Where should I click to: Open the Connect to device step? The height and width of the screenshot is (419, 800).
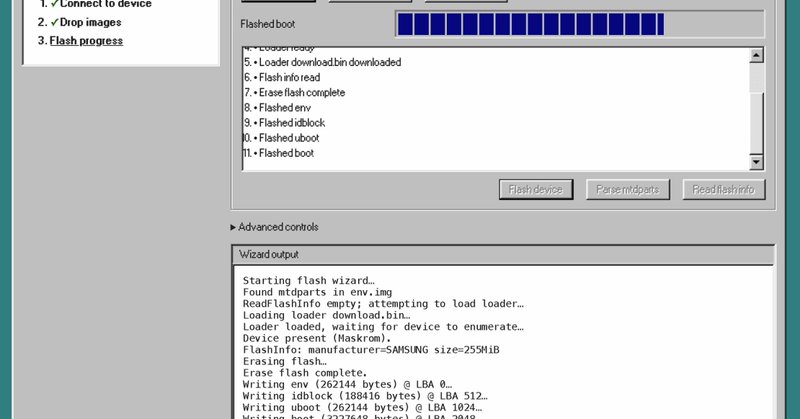coord(106,4)
